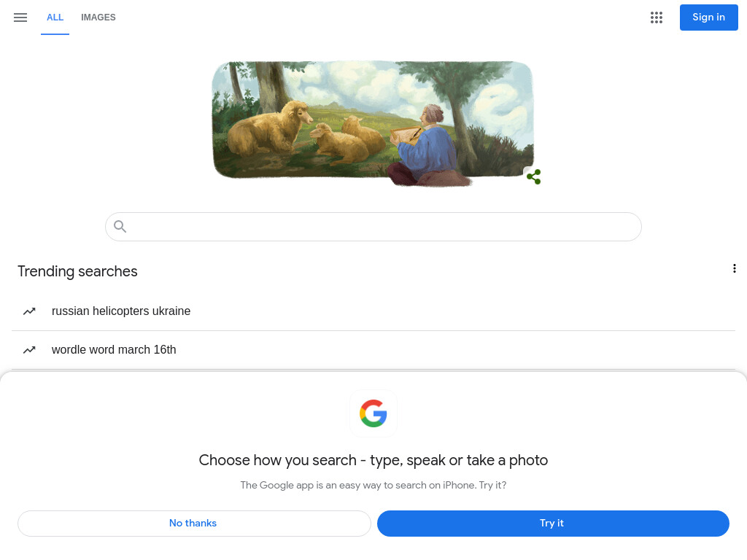Open the painter and sheep doodle
747x560 pixels.
(x=373, y=122)
